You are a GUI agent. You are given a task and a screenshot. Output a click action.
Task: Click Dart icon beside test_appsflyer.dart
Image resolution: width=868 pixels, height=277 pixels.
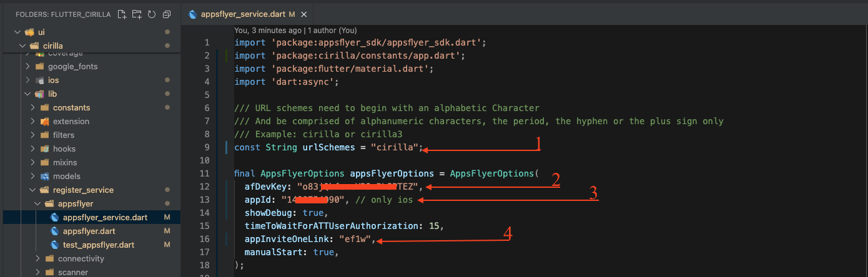[54, 245]
